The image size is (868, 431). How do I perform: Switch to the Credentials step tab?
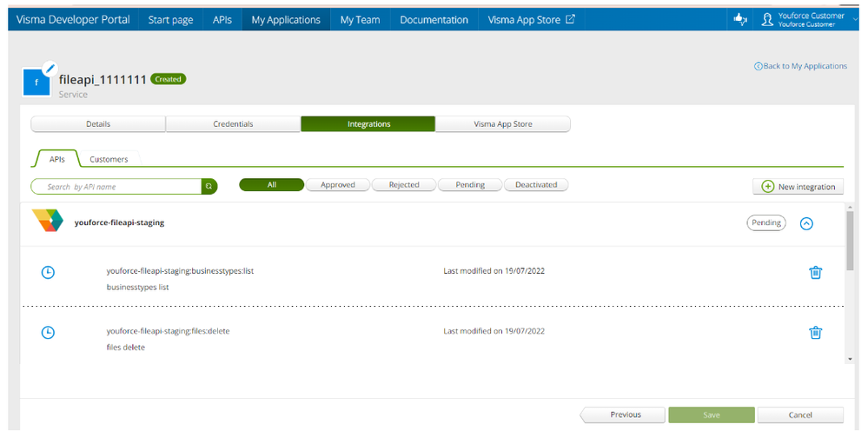point(233,124)
